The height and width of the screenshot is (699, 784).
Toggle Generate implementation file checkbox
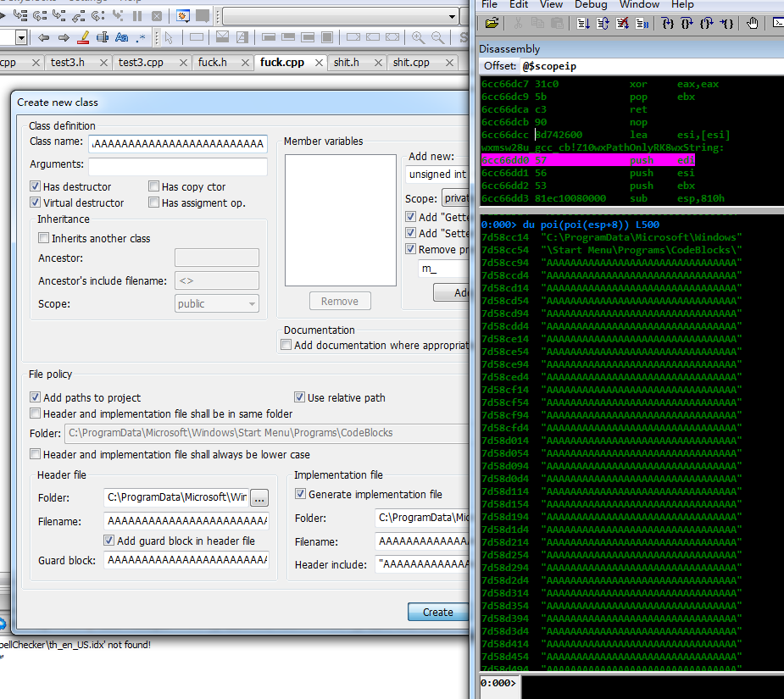[x=300, y=494]
